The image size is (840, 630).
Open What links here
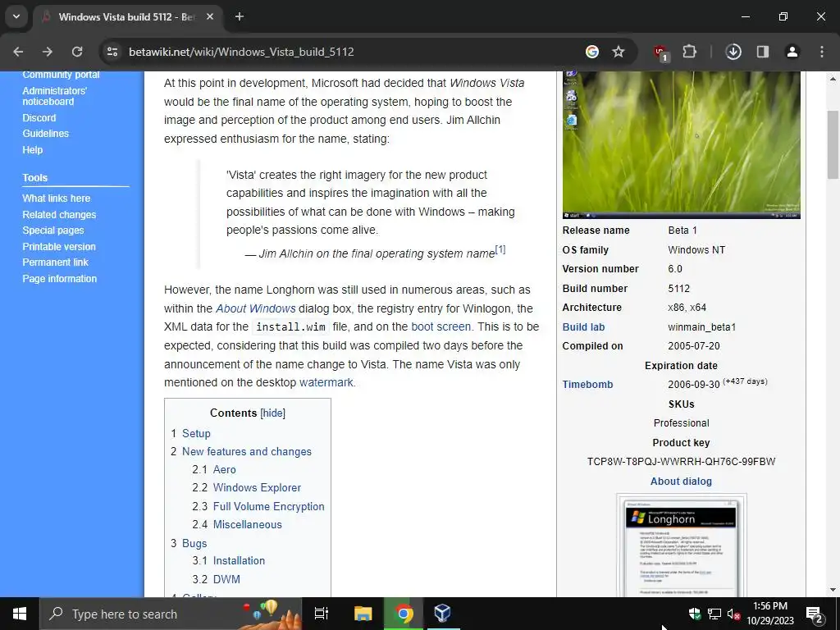point(57,199)
